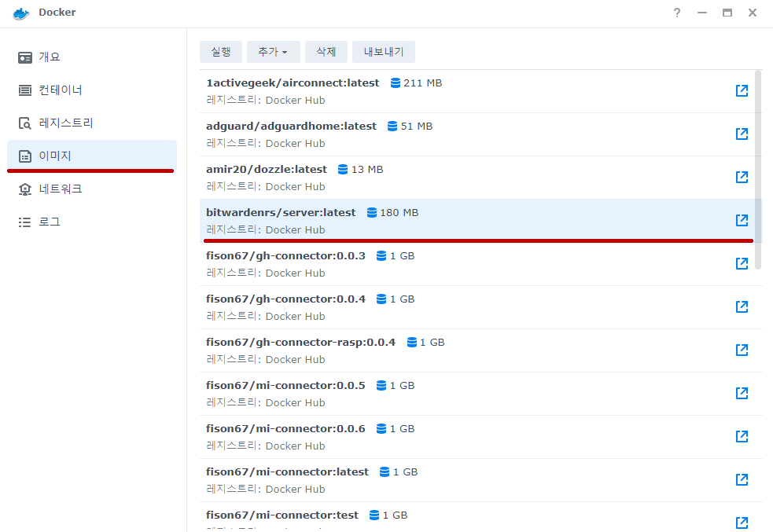The height and width of the screenshot is (532, 773).
Task: Click the Docker whale logo icon
Action: pyautogui.click(x=21, y=13)
